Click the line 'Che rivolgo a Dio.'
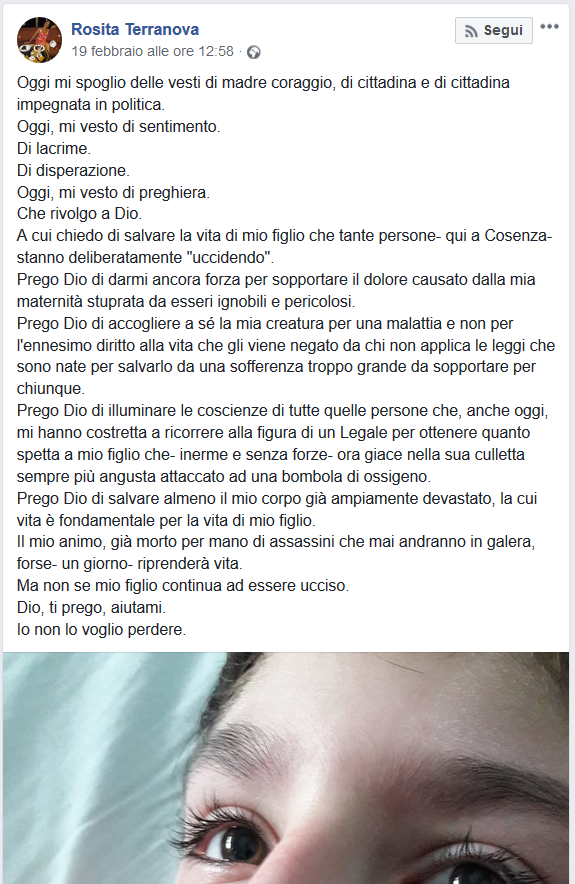The width and height of the screenshot is (575, 884). click(x=79, y=214)
